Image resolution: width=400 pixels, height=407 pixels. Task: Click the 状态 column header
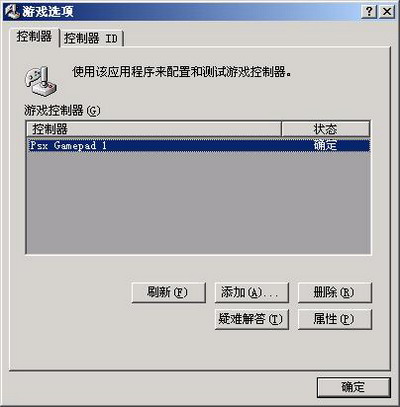pyautogui.click(x=326, y=129)
